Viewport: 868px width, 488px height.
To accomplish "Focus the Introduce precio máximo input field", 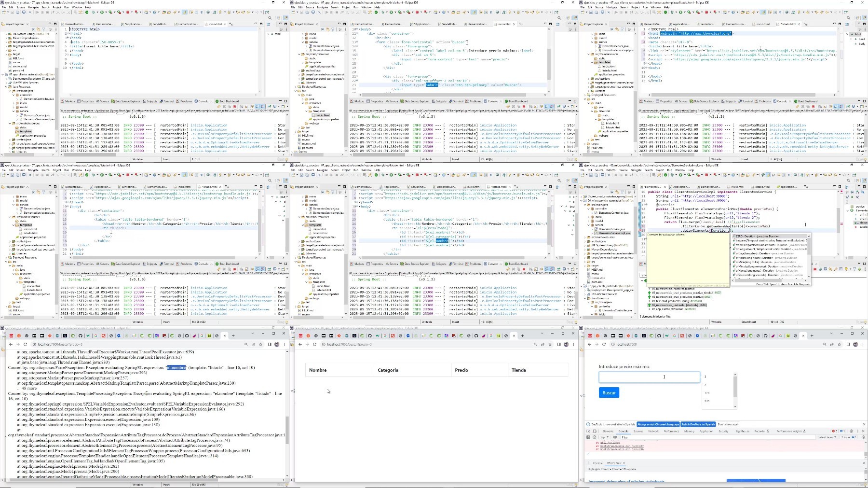I will 649,377.
